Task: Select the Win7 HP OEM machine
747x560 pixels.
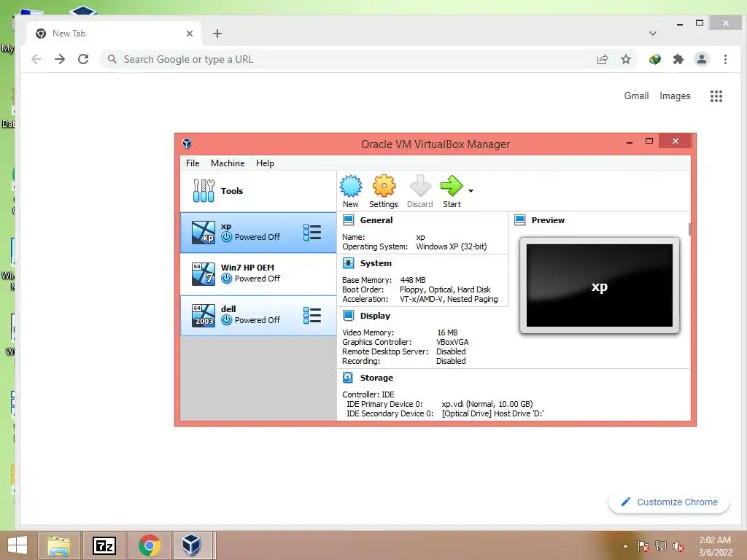Action: (258, 274)
